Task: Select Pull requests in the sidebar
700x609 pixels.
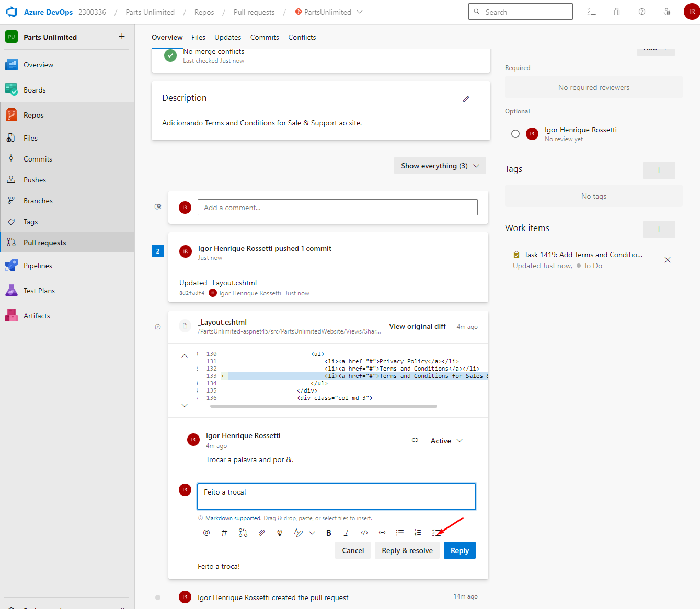Action: point(67,243)
